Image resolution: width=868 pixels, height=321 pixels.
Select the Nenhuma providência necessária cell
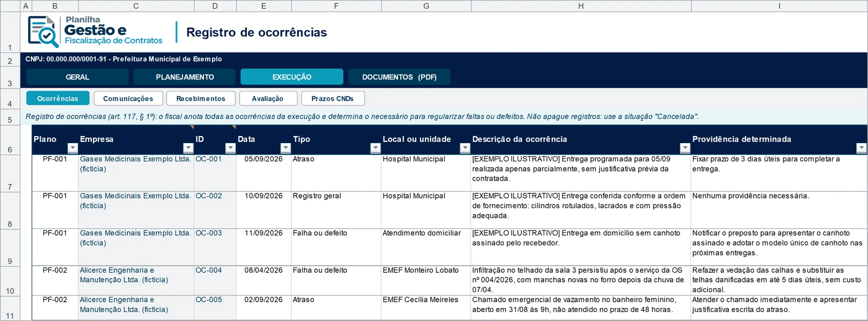pyautogui.click(x=779, y=210)
